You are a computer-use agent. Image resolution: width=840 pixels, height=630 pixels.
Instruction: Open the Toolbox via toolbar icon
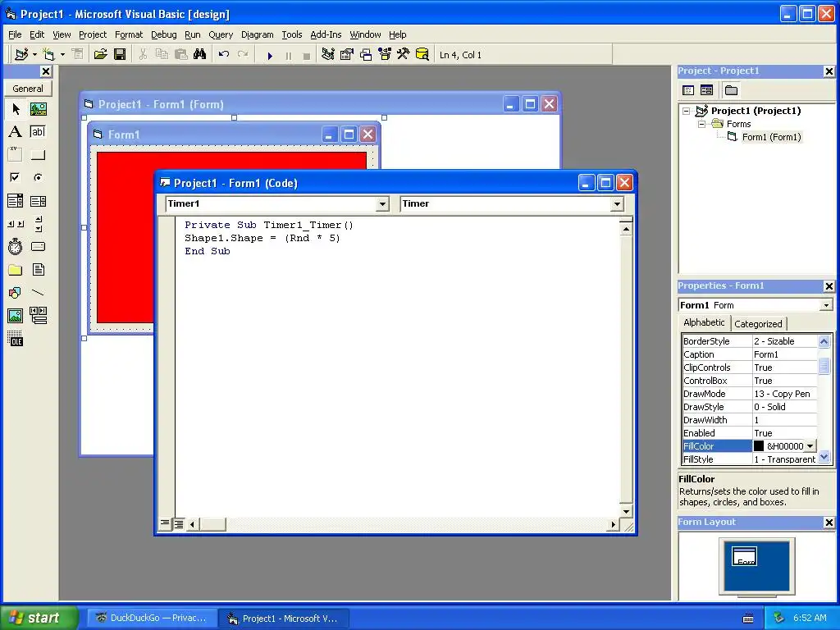404,55
